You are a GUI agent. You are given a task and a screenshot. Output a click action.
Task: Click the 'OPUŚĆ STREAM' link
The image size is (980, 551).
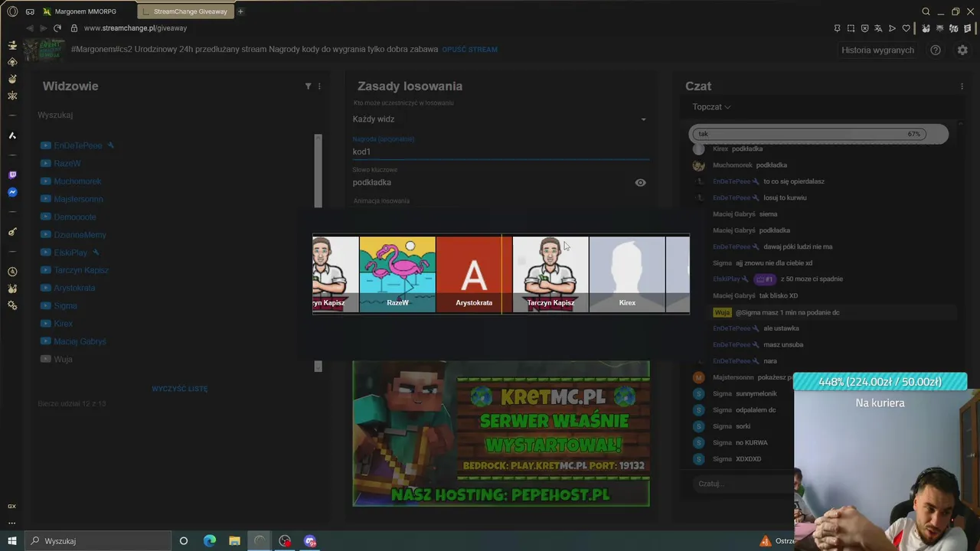(469, 50)
